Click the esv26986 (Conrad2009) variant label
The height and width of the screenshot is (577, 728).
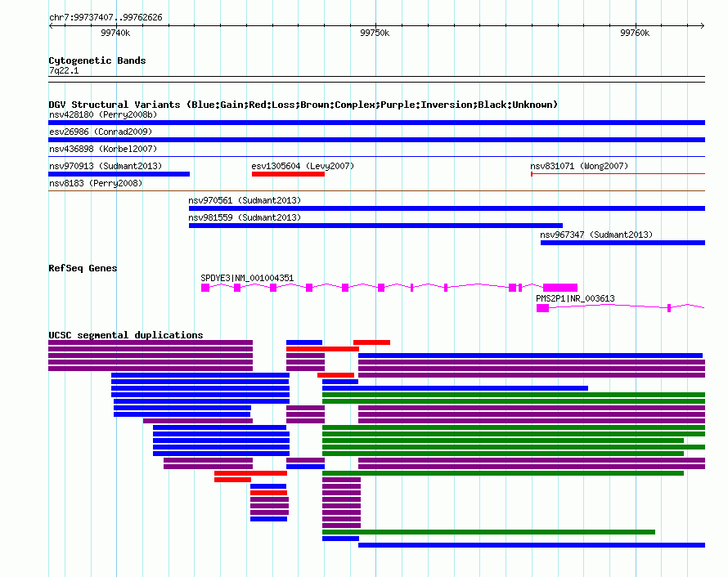(101, 132)
